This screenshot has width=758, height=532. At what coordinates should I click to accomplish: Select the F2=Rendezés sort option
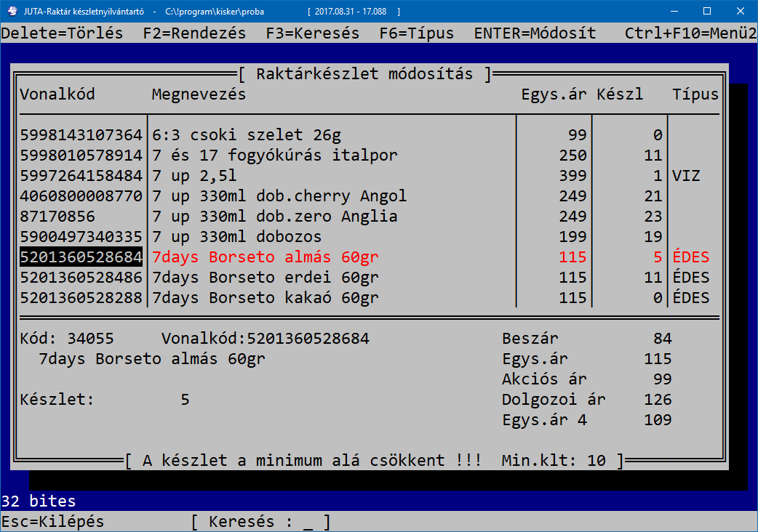194,33
